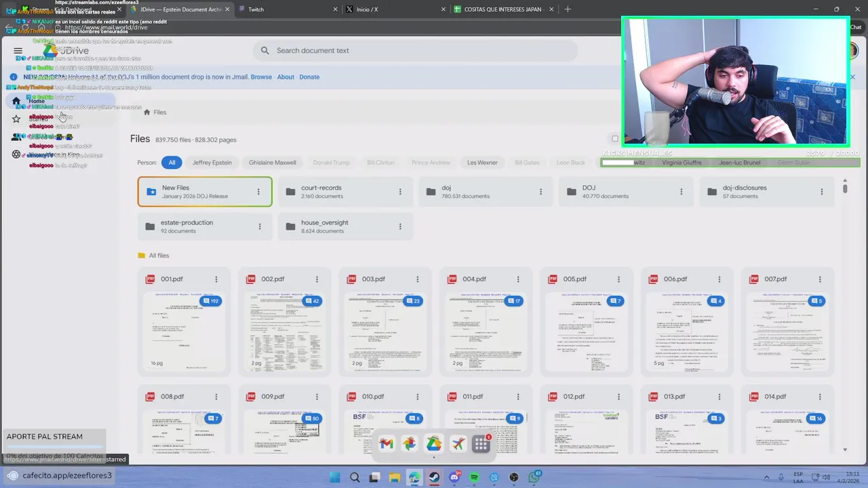
Task: Open the airplane flights app in dock
Action: 458,444
